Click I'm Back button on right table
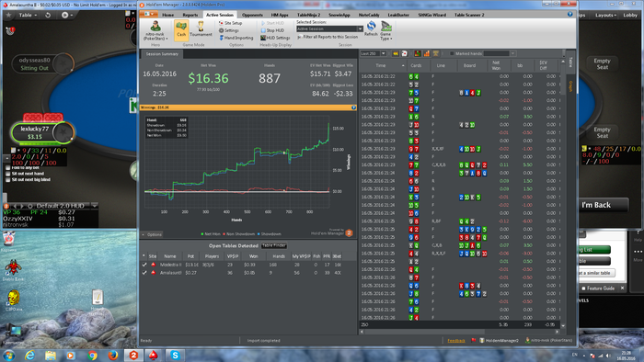Image resolution: width=644 pixels, height=362 pixels. point(596,205)
